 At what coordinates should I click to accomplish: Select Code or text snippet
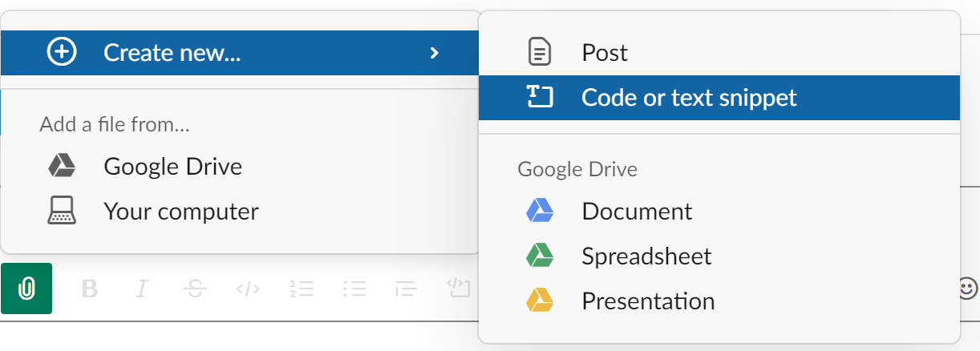tap(689, 98)
